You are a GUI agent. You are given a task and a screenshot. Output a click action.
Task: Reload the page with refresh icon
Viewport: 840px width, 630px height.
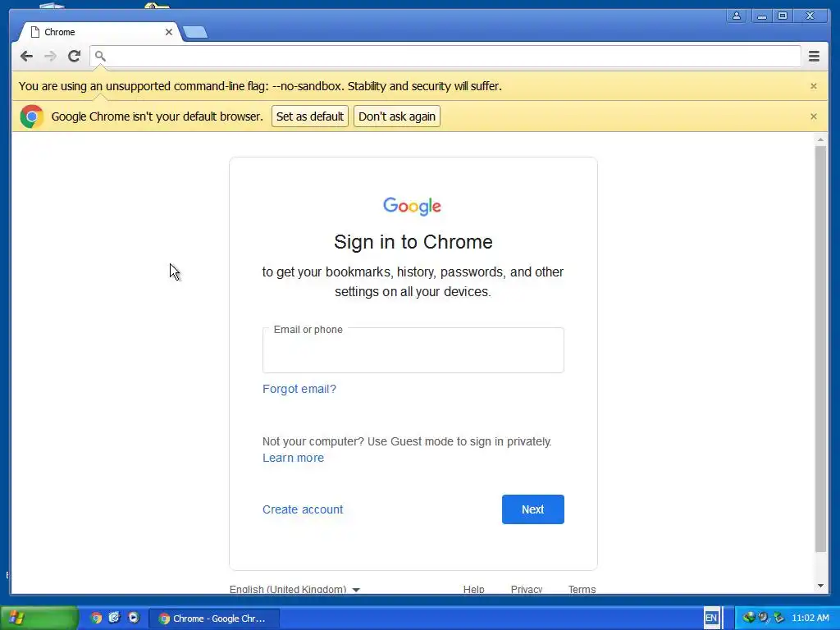74,56
